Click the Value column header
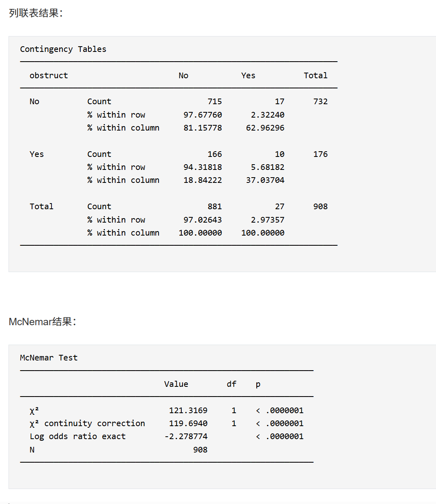Viewport: 436px width, 504px height. (176, 384)
